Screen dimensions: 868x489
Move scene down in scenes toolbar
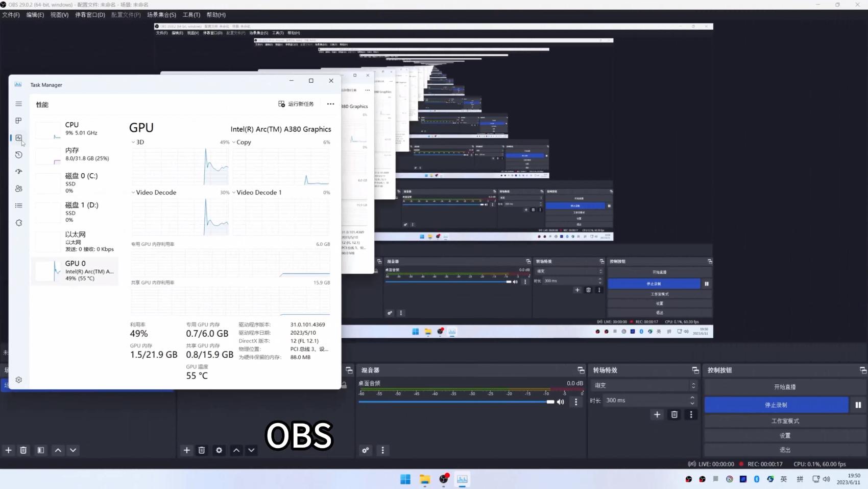(73, 450)
